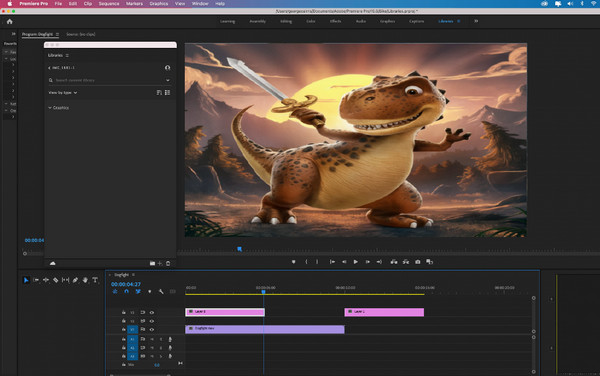Viewport: 600px width, 376px height.
Task: Add a marker in Program monitor
Action: click(293, 262)
